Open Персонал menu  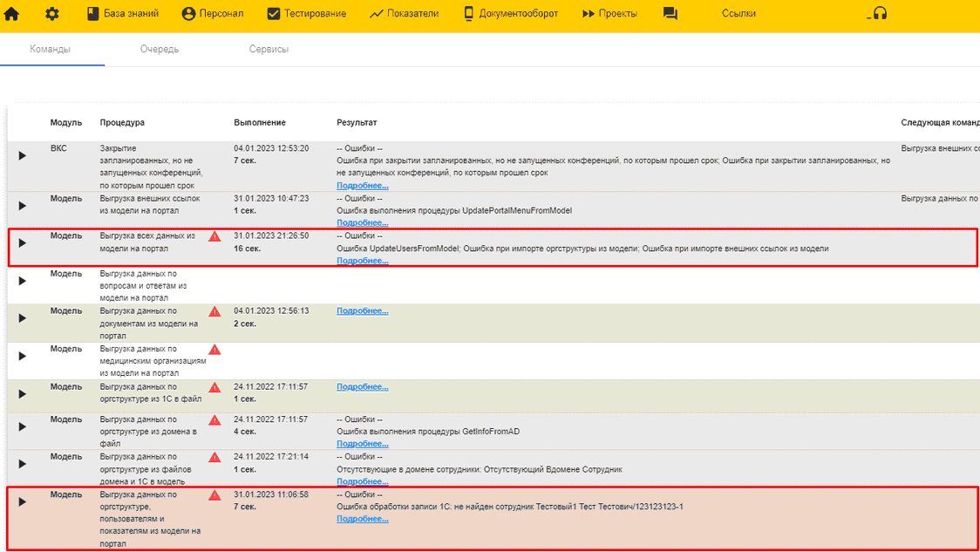pos(213,14)
